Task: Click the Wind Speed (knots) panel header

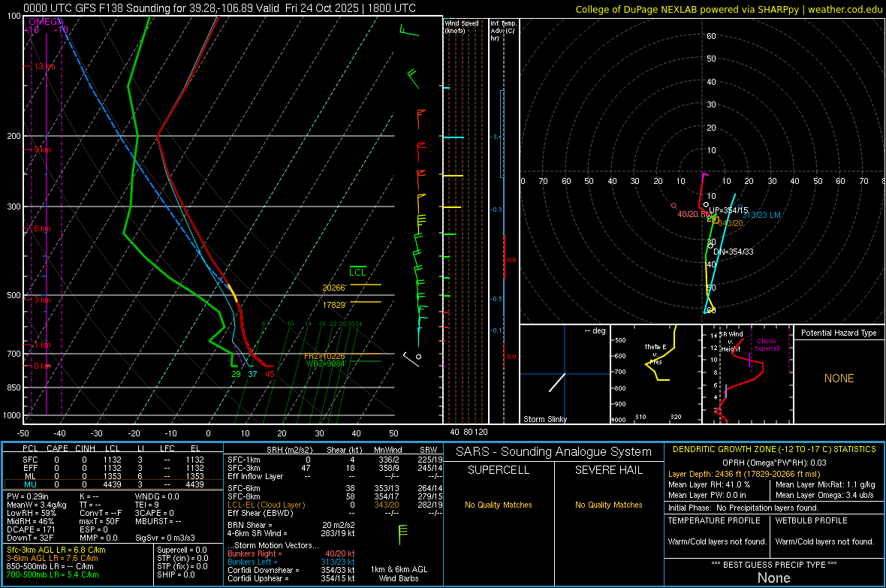Action: (x=462, y=26)
